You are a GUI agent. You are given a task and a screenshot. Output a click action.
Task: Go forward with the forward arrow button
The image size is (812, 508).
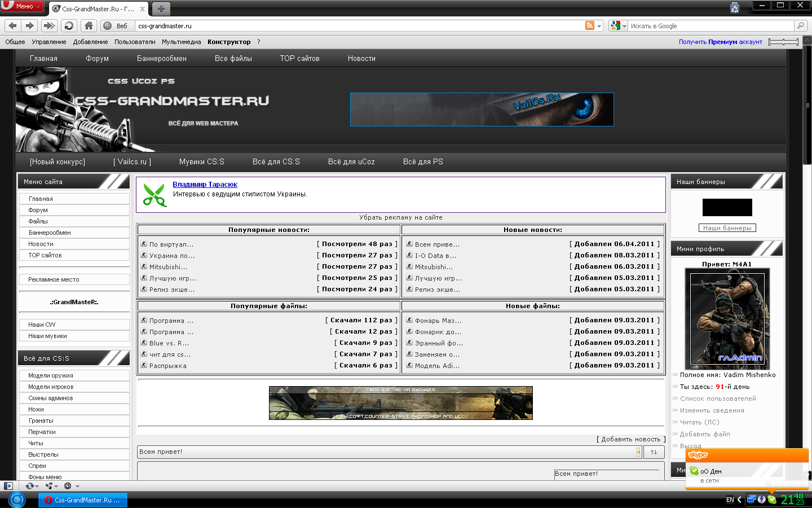click(x=30, y=25)
